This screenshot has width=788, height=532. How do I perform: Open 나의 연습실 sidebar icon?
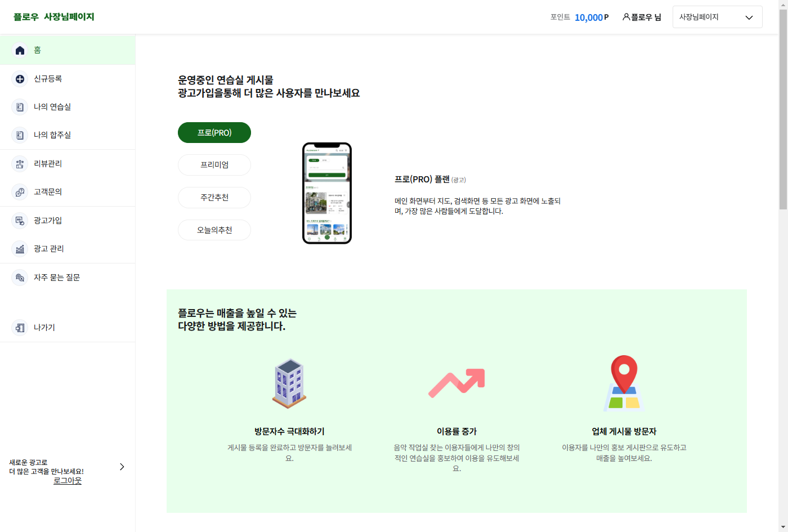[20, 107]
